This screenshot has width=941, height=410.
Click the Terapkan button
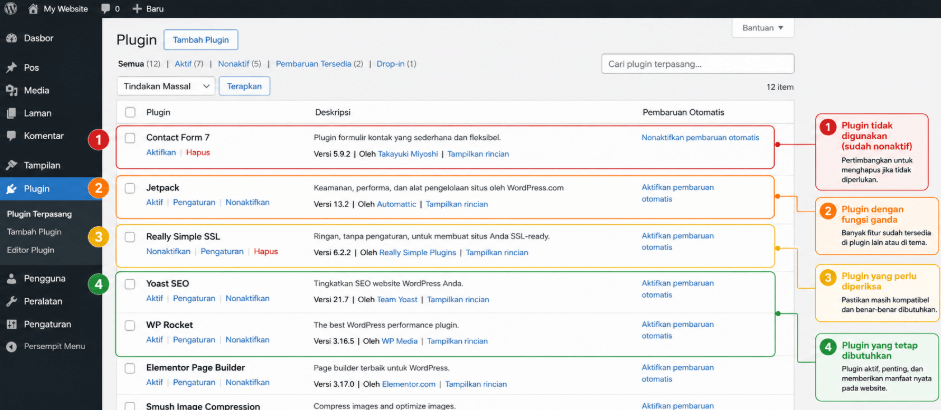point(244,86)
